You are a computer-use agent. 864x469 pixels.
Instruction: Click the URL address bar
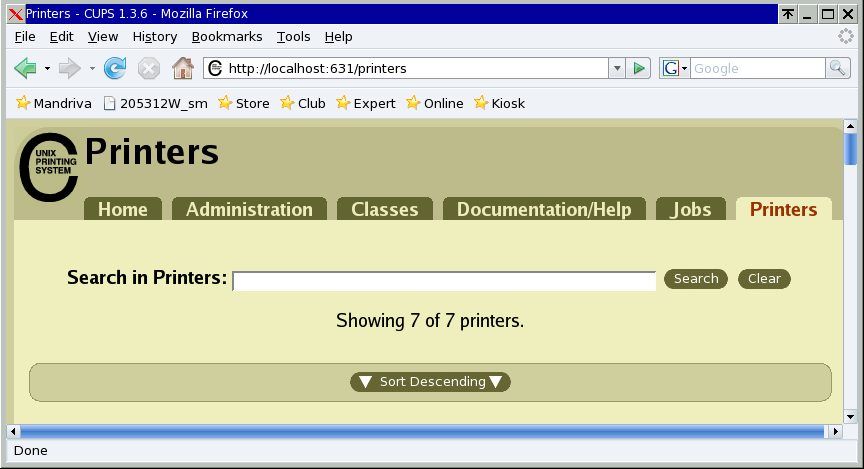[408, 68]
